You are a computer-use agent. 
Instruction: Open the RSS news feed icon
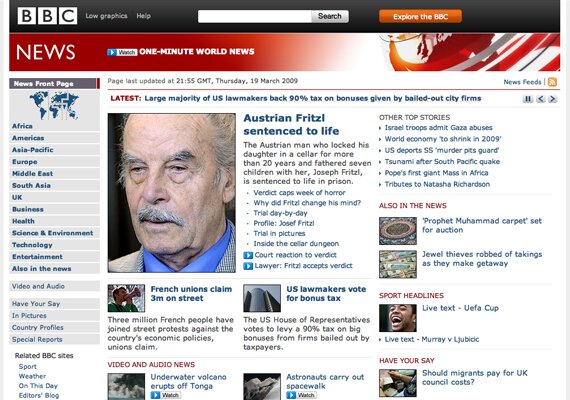(x=552, y=82)
